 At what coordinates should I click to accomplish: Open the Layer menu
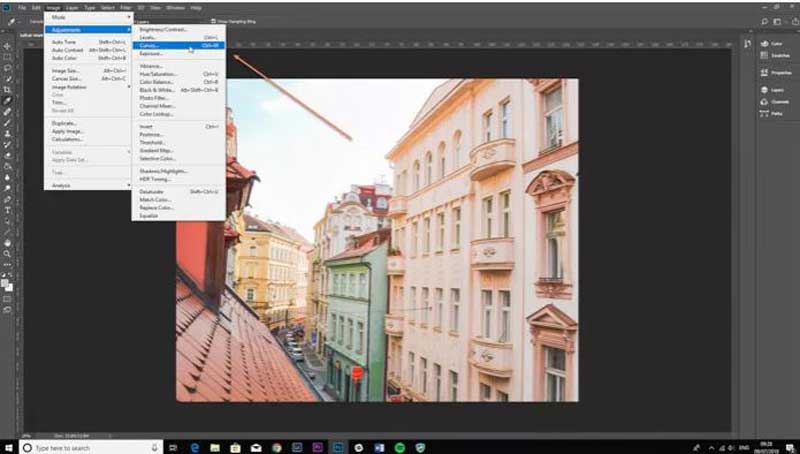click(x=72, y=7)
